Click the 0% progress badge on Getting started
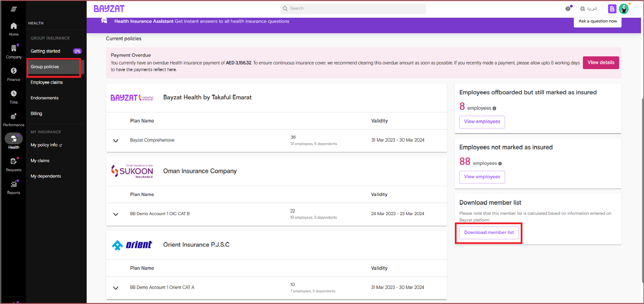 77,51
